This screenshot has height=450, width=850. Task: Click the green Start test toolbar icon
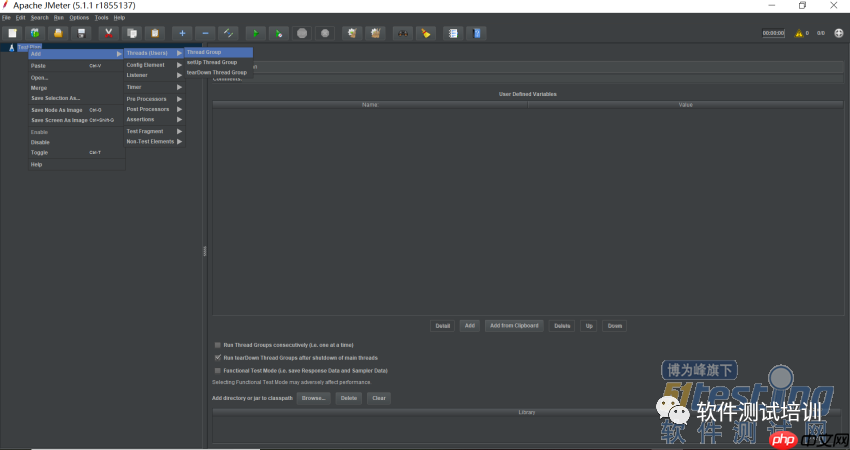(x=255, y=33)
